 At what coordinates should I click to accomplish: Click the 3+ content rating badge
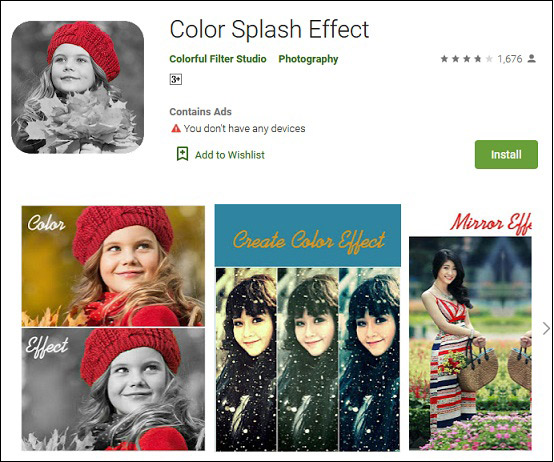coord(176,79)
